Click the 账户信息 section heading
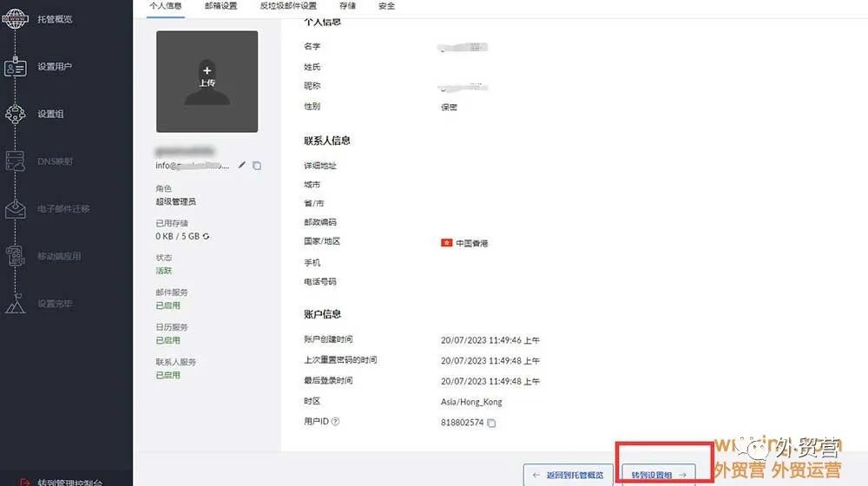This screenshot has height=486, width=868. [322, 314]
